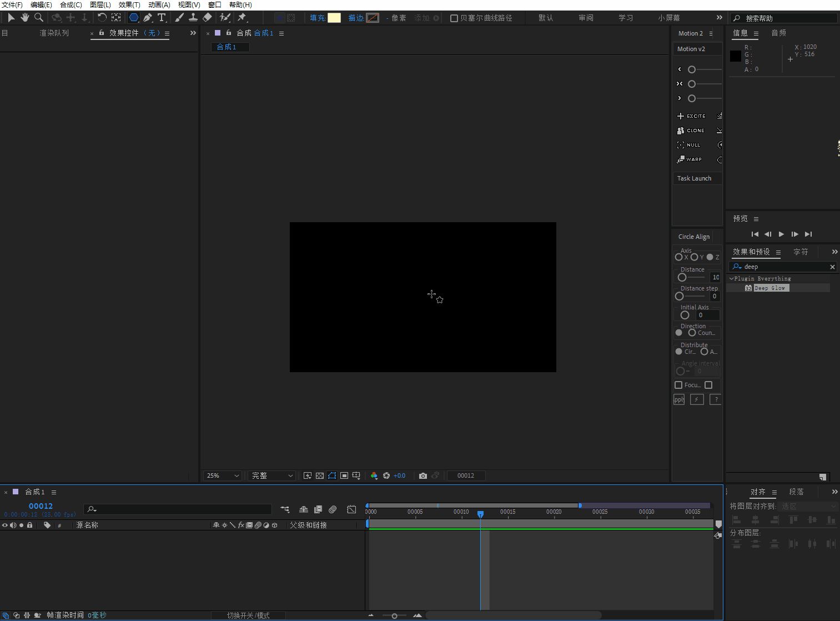Click the Task Launch button
Viewport: 840px width, 621px height.
(694, 178)
